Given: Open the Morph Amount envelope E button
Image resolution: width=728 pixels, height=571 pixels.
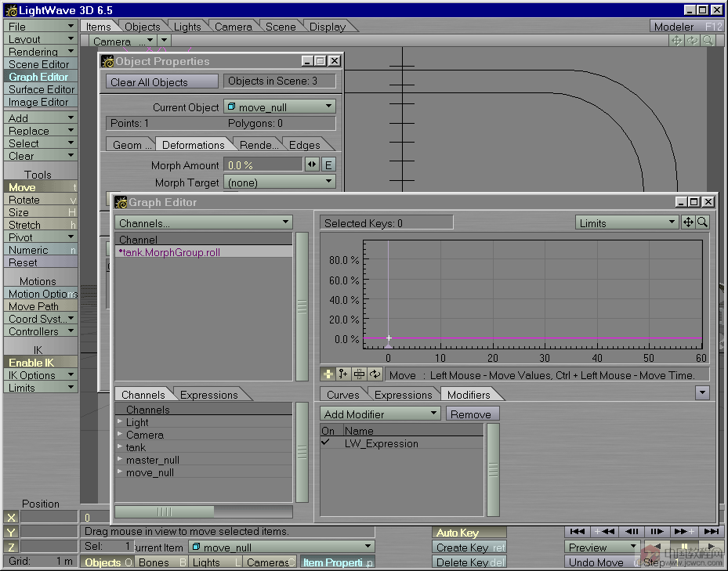Looking at the screenshot, I should pos(328,164).
